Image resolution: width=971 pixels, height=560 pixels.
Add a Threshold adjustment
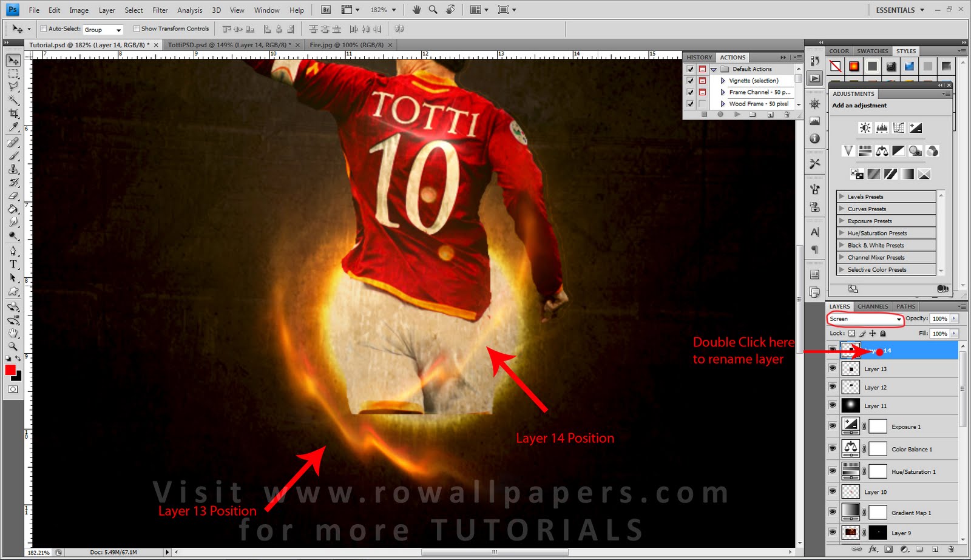coord(890,174)
